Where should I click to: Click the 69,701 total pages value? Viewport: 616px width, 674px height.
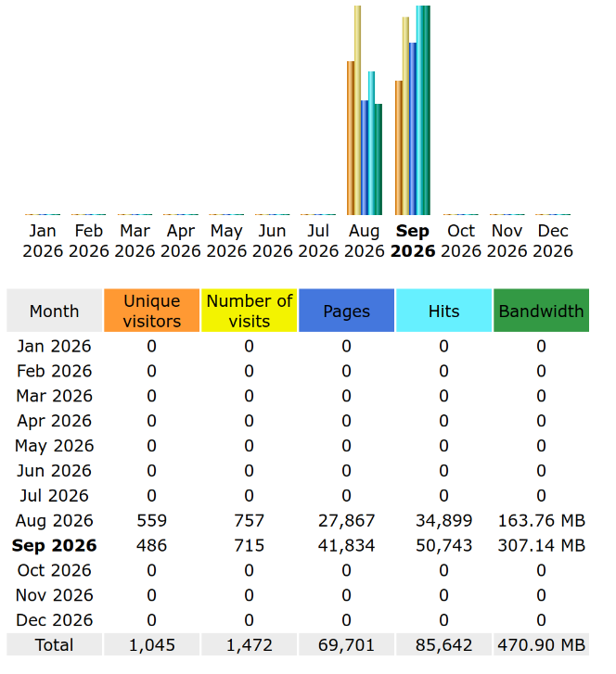tap(346, 645)
